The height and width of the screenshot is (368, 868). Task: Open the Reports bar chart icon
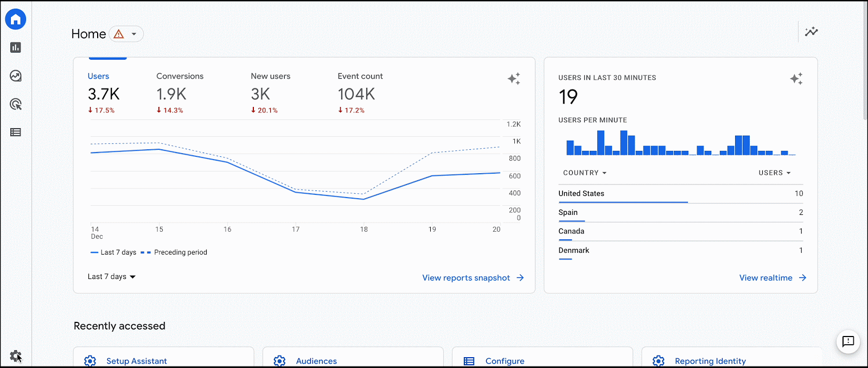click(16, 48)
